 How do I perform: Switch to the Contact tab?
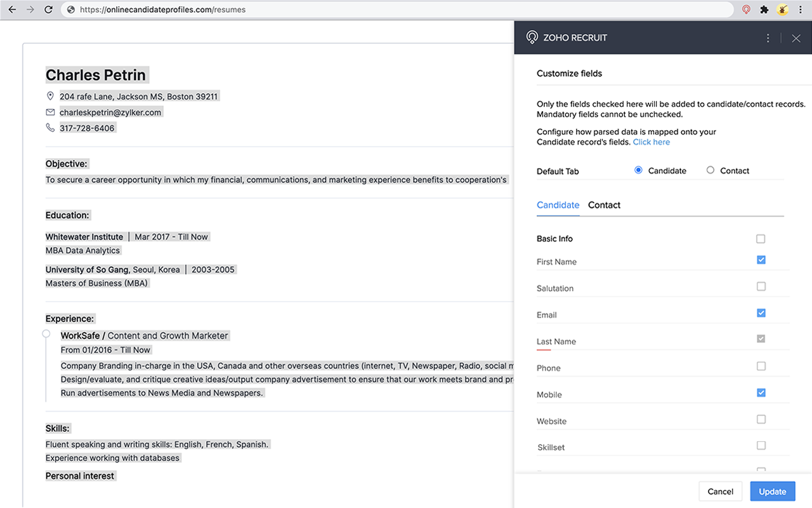604,204
